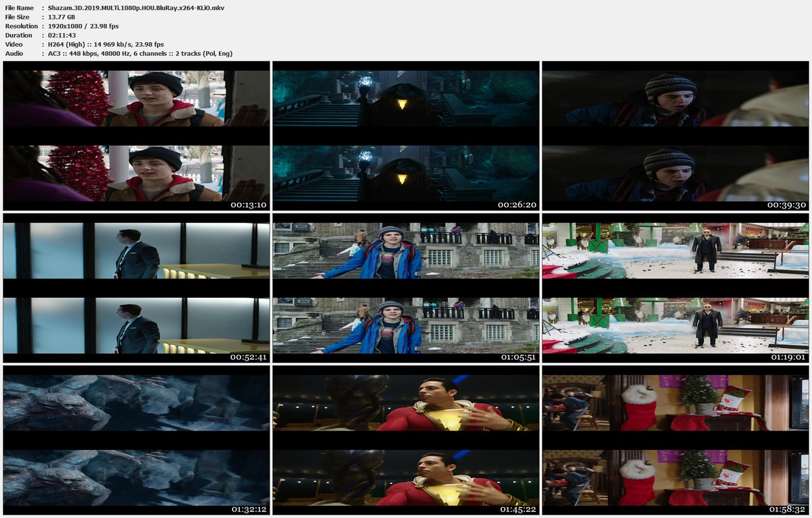Click the "Resolution" field label
This screenshot has height=518, width=812.
point(21,26)
